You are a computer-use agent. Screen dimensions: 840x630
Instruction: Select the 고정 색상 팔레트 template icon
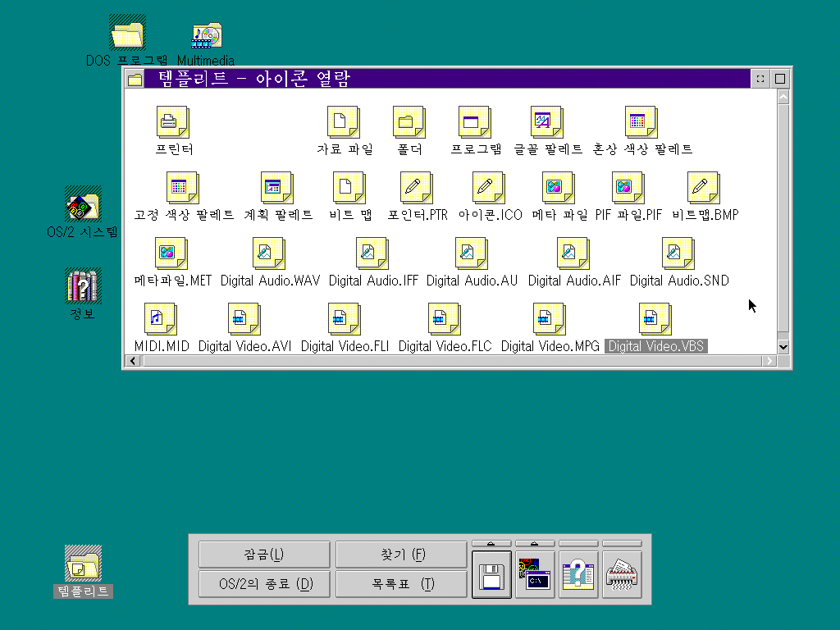(183, 188)
